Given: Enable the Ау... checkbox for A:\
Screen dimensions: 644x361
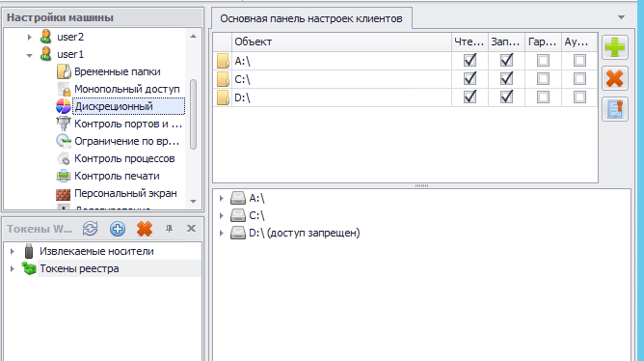Looking at the screenshot, I should pos(579,61).
